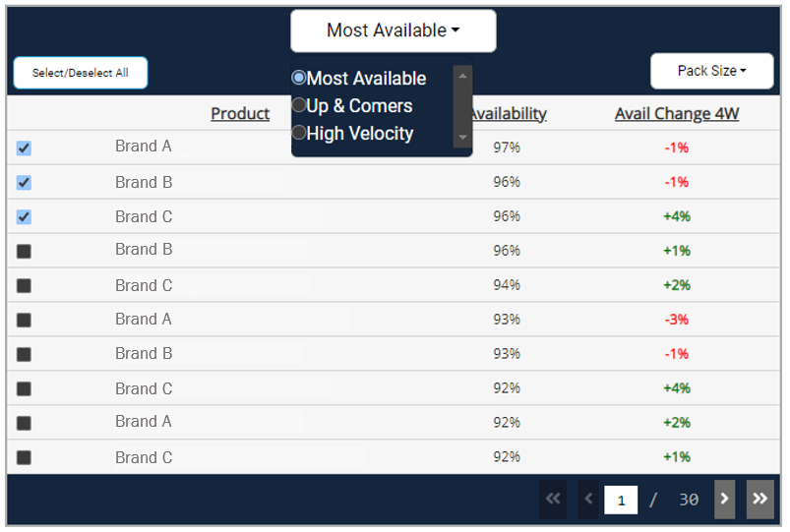Screen dimensions: 790x532
Task: Go to the last page using double-right arrows
Action: [760, 500]
